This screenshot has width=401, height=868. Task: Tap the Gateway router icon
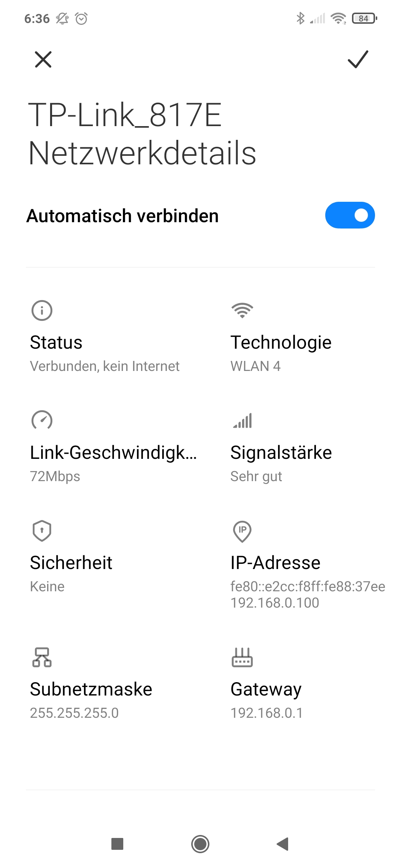242,657
